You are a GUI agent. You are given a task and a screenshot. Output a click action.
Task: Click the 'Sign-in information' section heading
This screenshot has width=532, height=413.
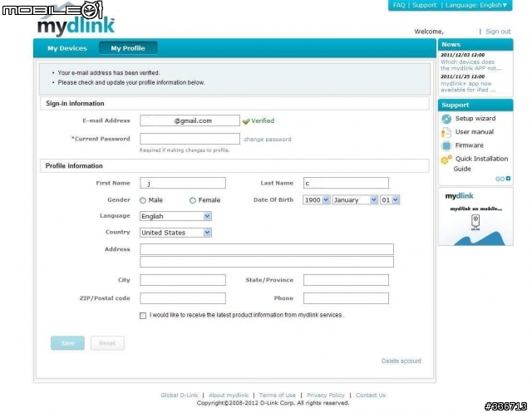pos(75,103)
